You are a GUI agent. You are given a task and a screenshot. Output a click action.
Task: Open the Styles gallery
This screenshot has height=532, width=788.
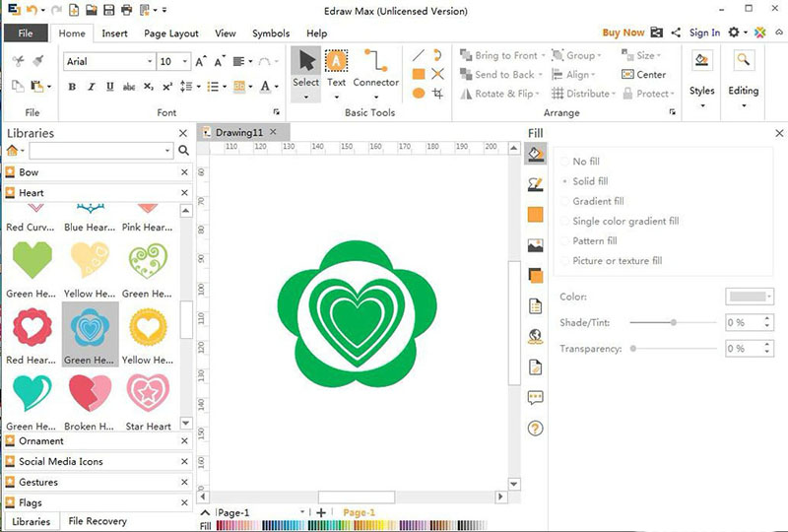coord(701,74)
